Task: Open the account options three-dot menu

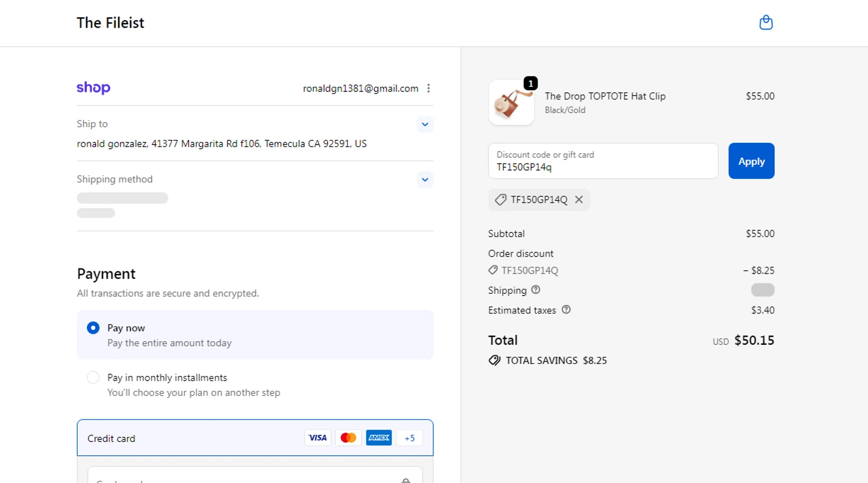Action: [428, 89]
